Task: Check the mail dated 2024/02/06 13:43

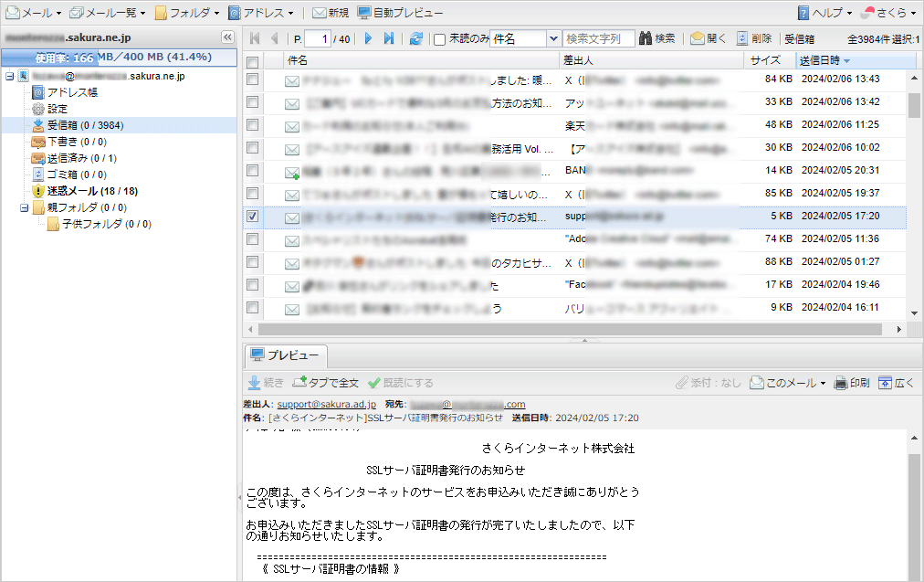Action: (x=252, y=79)
